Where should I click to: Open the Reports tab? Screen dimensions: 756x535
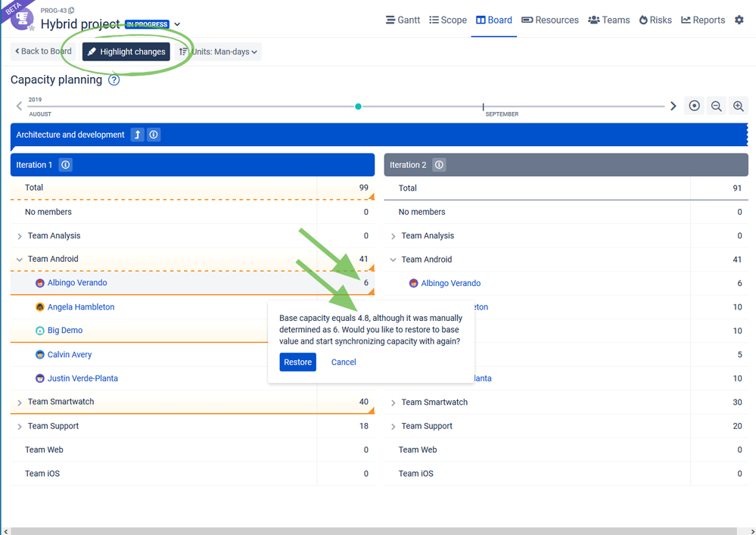click(x=703, y=20)
